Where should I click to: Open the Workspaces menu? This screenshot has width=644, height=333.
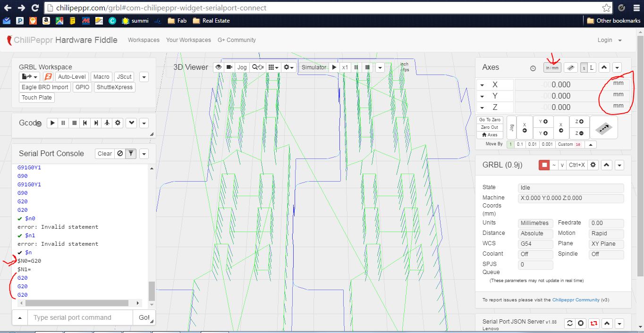pyautogui.click(x=144, y=40)
